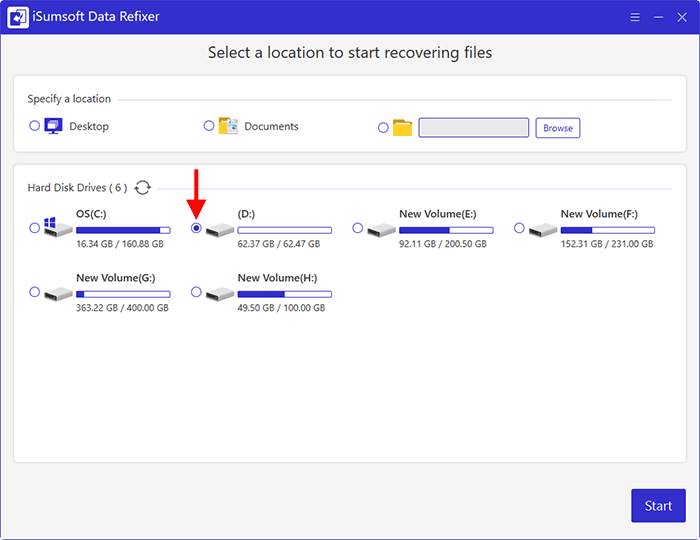Select the Desktop location radio button
The image size is (700, 540).
point(35,126)
